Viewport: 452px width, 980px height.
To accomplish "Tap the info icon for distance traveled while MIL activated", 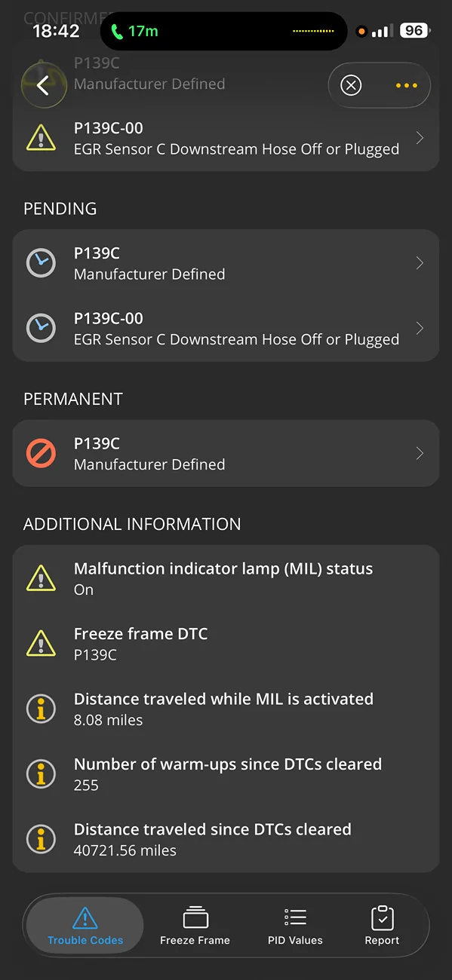I will tap(41, 709).
